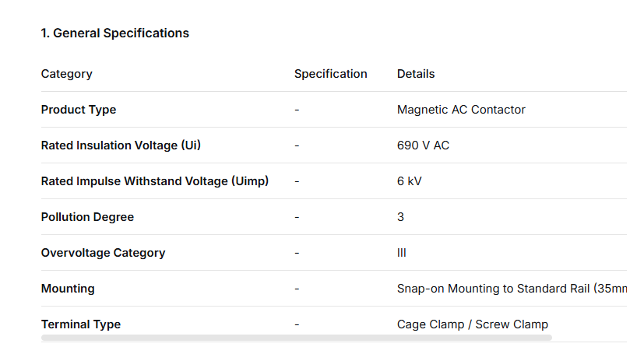Select the Pollution Degree row label
The image size is (644, 361).
(87, 217)
